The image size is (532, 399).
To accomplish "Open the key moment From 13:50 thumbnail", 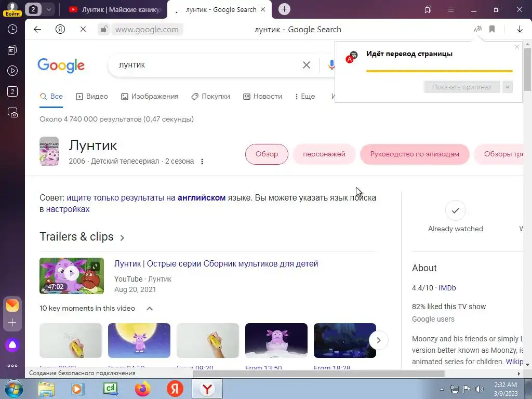I will click(276, 340).
